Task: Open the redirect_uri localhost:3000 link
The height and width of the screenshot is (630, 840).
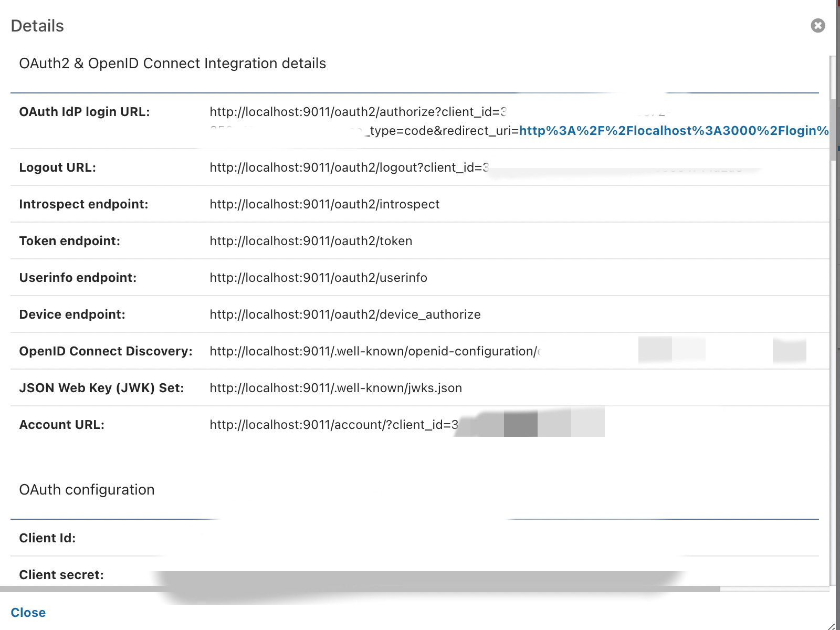Action: click(x=674, y=131)
